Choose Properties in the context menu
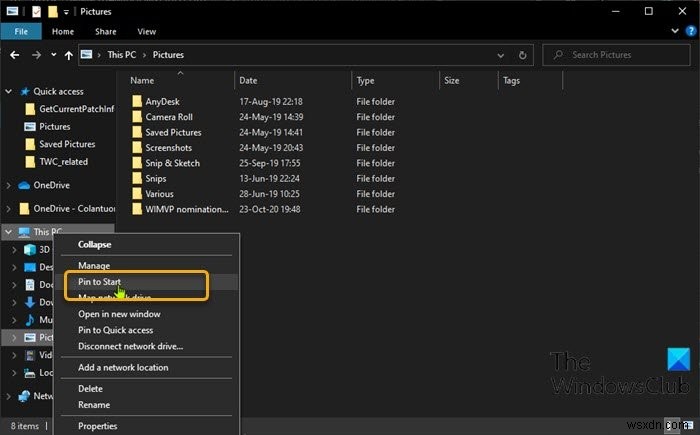 97,426
